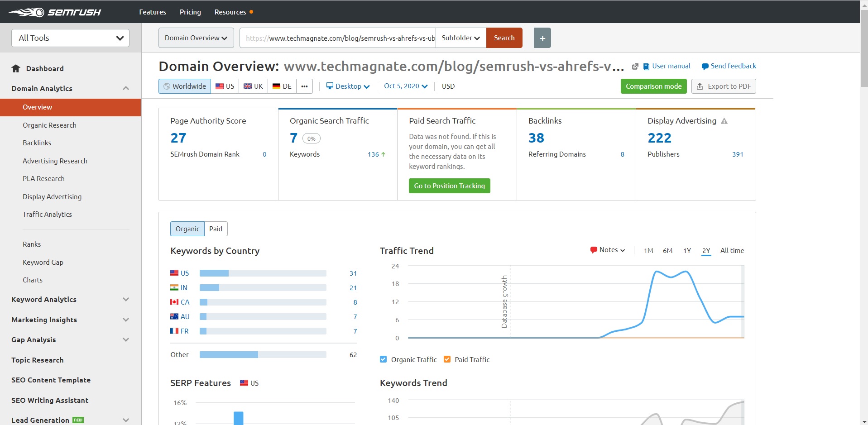Click the orange Search button

[504, 38]
